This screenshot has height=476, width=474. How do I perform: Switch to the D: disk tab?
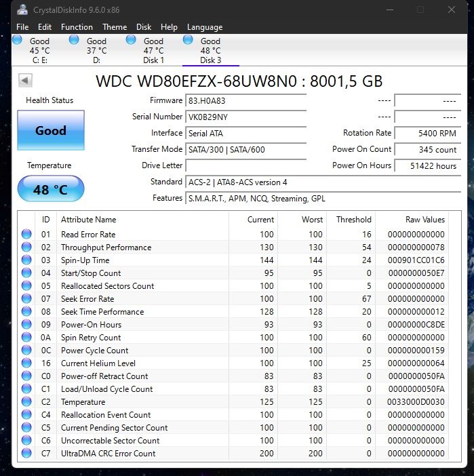click(96, 50)
